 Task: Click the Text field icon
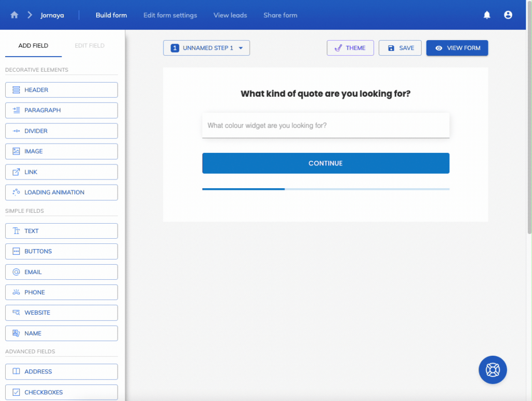pos(16,231)
